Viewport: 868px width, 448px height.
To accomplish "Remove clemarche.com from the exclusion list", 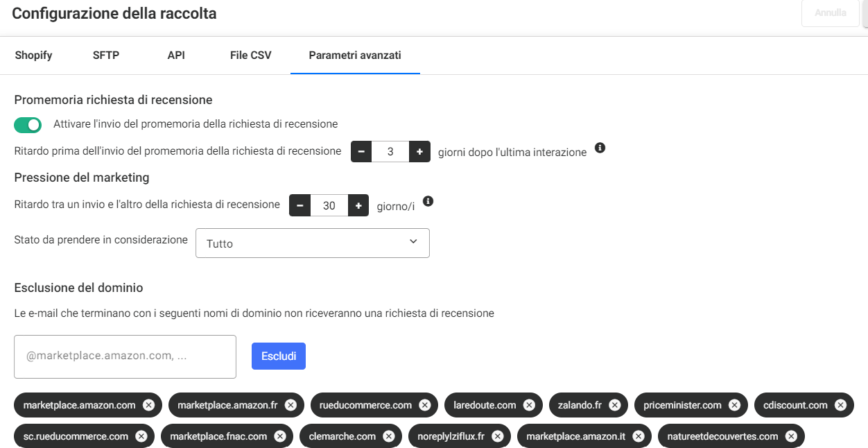I will tap(388, 436).
